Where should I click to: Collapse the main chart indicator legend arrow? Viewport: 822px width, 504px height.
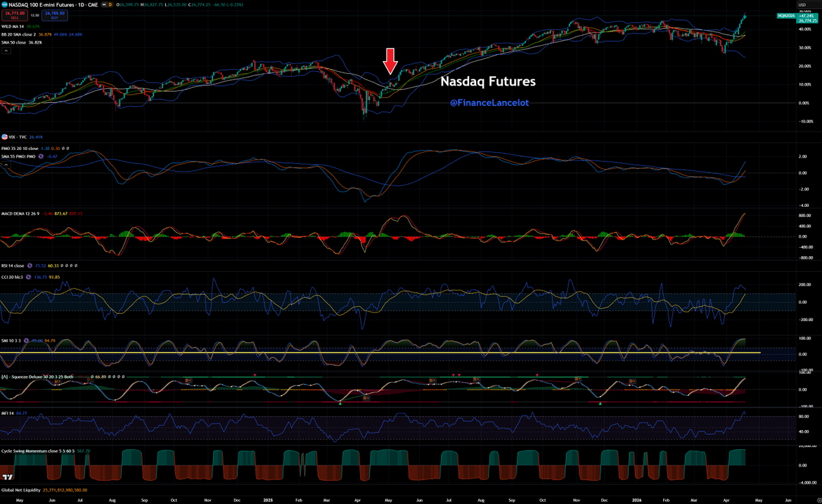[x=6, y=51]
